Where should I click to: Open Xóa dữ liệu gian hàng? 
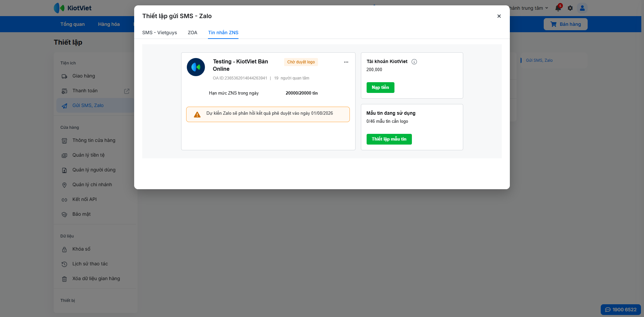[x=96, y=279]
